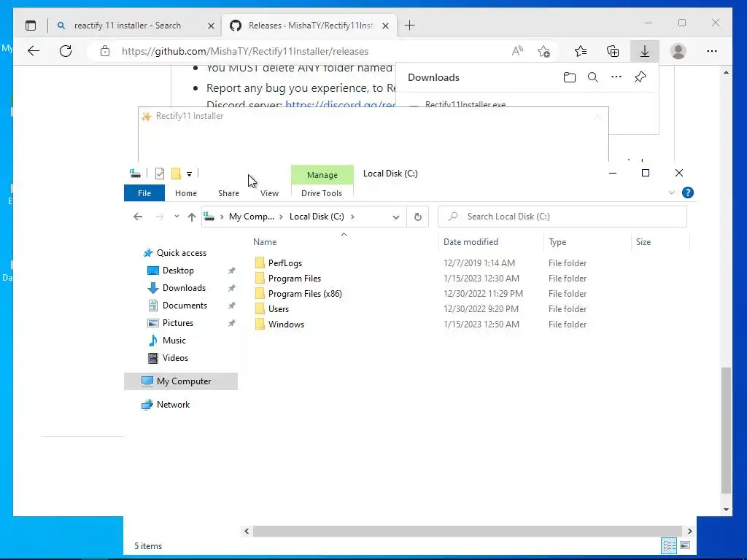This screenshot has height=560, width=747.
Task: Open the Drive Tools ribbon tab
Action: (322, 193)
